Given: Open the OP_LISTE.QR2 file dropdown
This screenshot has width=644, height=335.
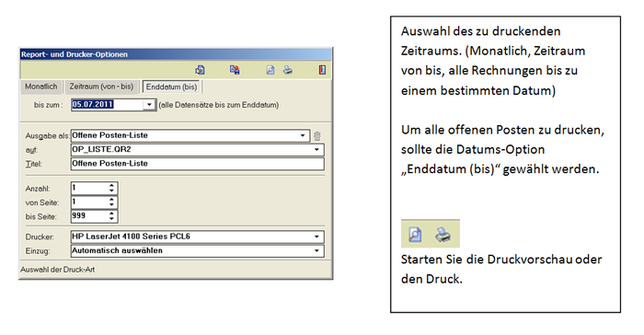Looking at the screenshot, I should [316, 150].
